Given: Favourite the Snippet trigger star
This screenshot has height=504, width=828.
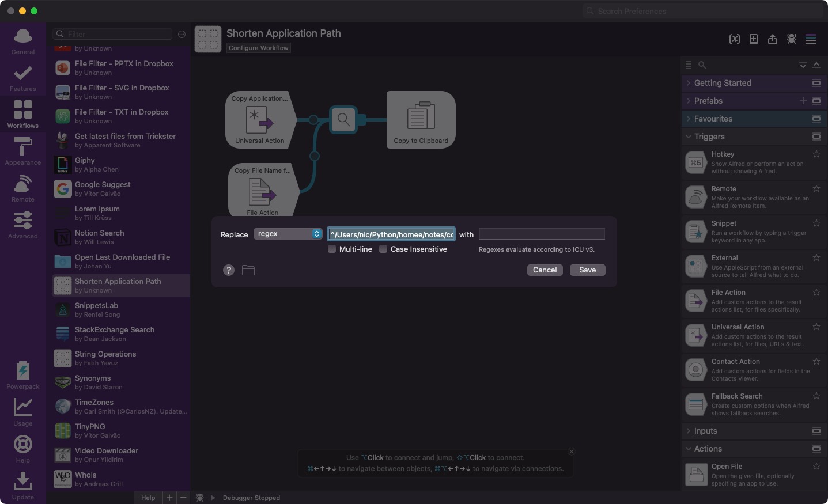Looking at the screenshot, I should pyautogui.click(x=816, y=223).
